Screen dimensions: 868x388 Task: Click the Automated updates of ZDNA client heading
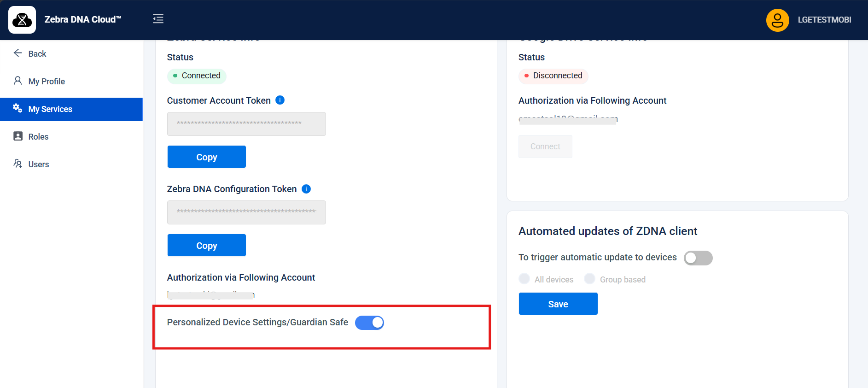pyautogui.click(x=608, y=231)
